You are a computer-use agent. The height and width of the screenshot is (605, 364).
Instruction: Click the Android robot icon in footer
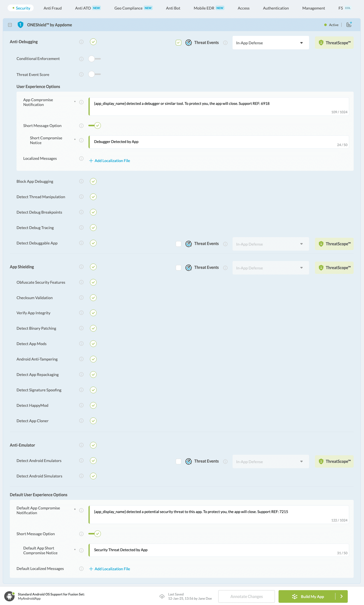10,596
